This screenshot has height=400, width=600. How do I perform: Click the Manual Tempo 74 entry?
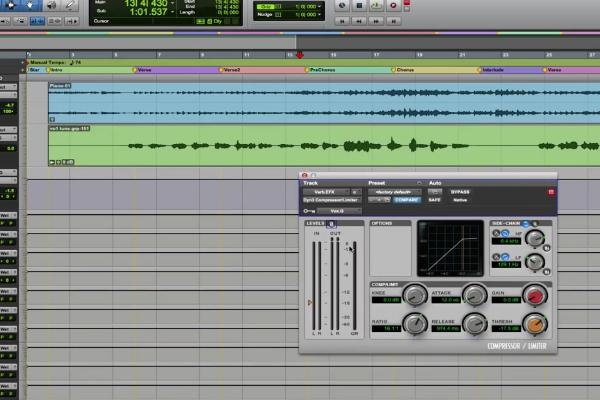54,62
